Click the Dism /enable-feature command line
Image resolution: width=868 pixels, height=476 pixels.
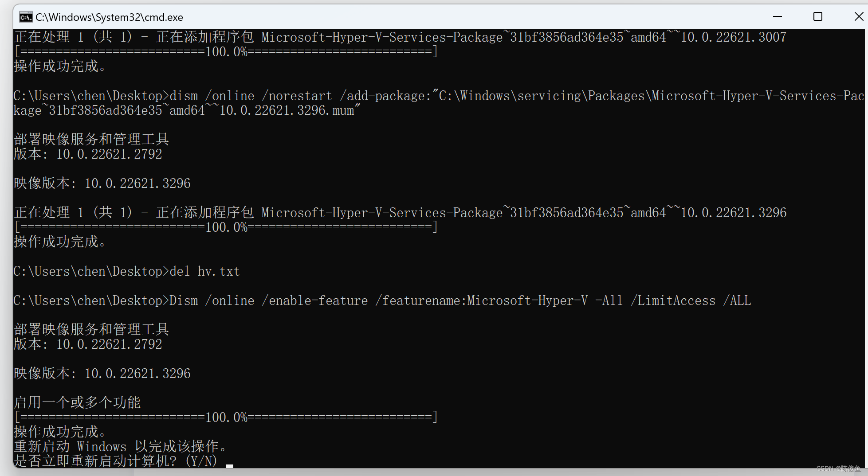click(x=382, y=300)
